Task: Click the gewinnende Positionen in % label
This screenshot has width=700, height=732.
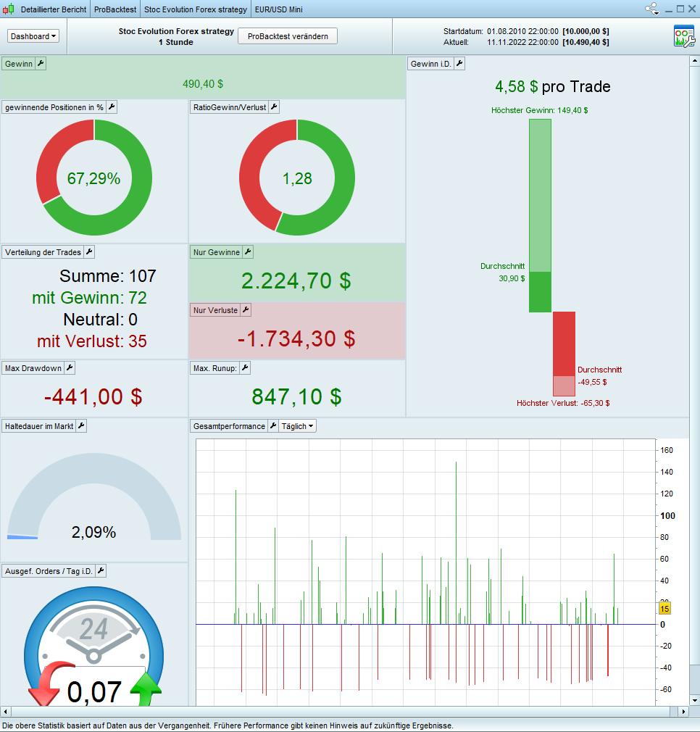Action: pos(54,107)
